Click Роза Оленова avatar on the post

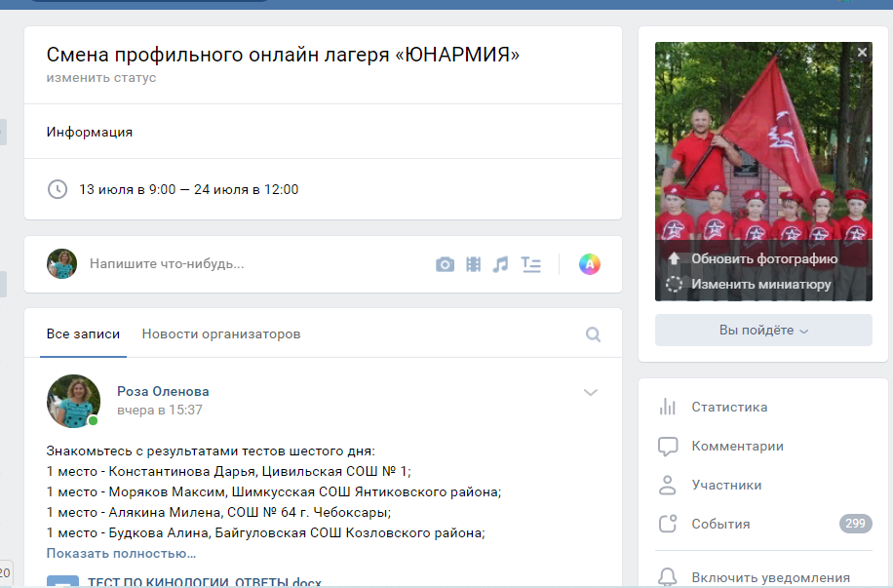click(73, 401)
